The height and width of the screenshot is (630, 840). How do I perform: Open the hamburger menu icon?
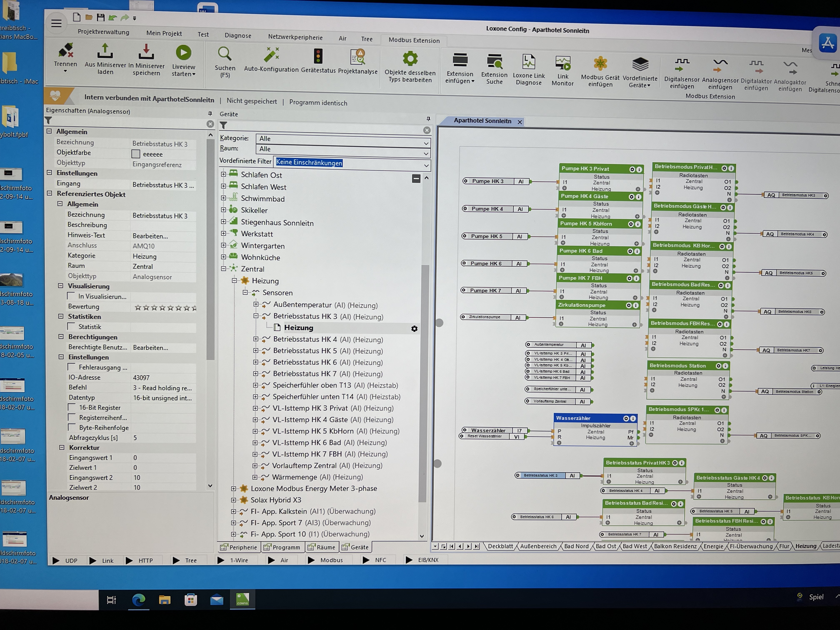56,24
